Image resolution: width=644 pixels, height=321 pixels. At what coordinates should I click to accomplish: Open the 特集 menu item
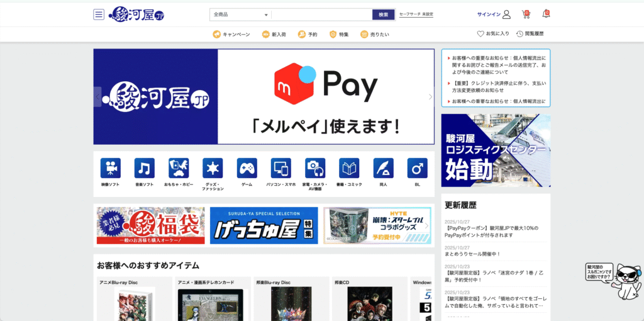pos(339,35)
